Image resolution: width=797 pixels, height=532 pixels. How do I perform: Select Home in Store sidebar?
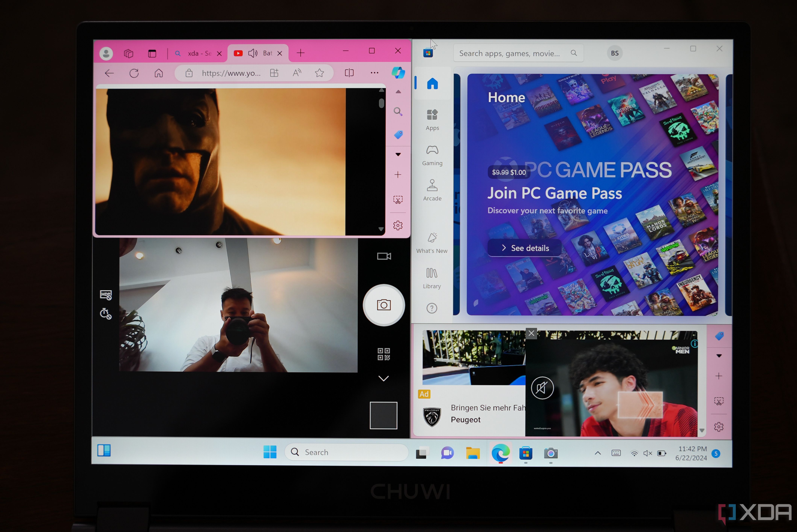point(433,83)
